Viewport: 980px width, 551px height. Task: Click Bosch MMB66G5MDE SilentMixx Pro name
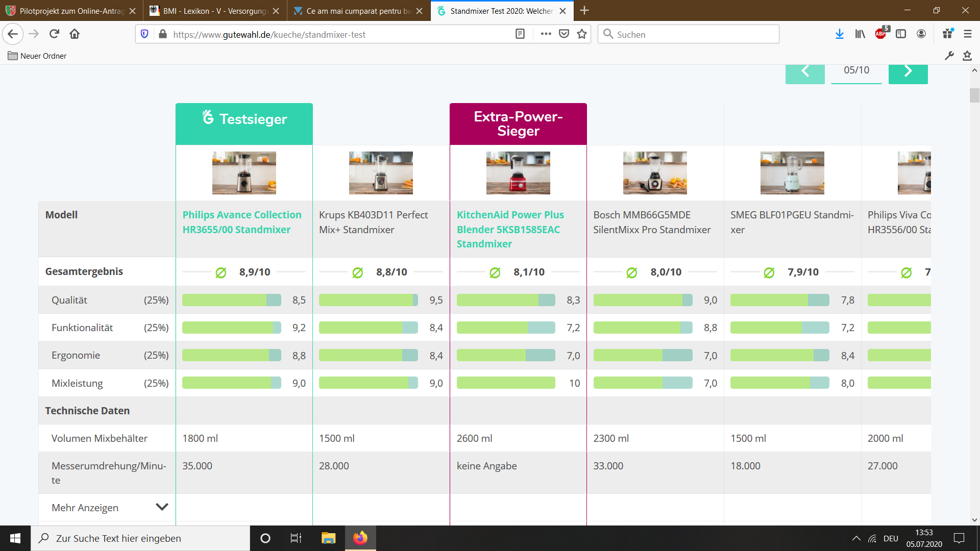(x=652, y=222)
